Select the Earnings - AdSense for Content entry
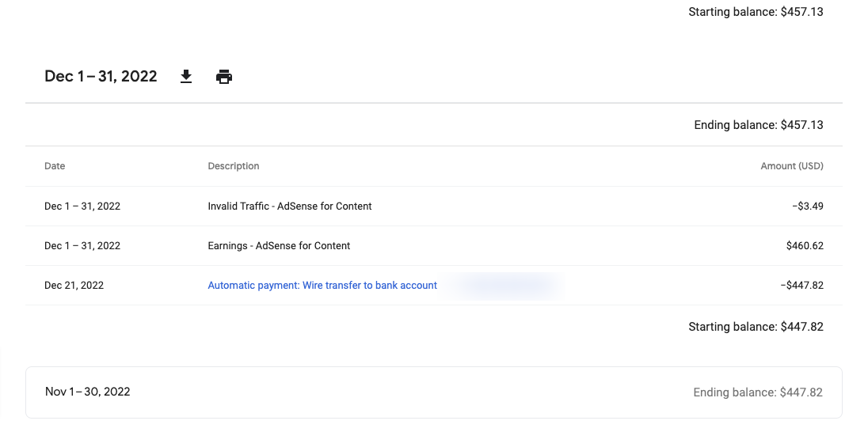868x432 pixels. pos(279,246)
